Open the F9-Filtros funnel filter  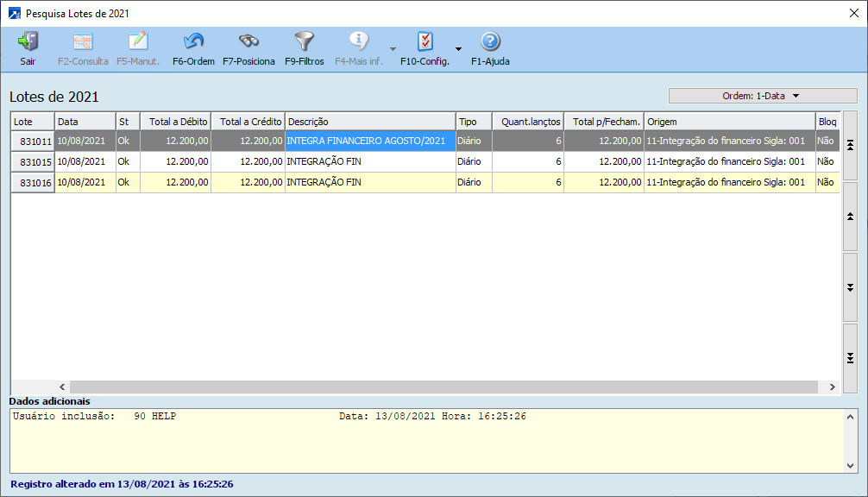(x=304, y=41)
